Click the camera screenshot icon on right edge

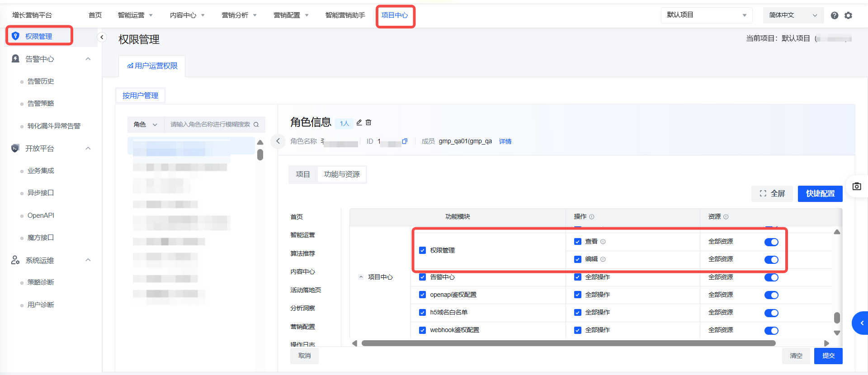(857, 187)
